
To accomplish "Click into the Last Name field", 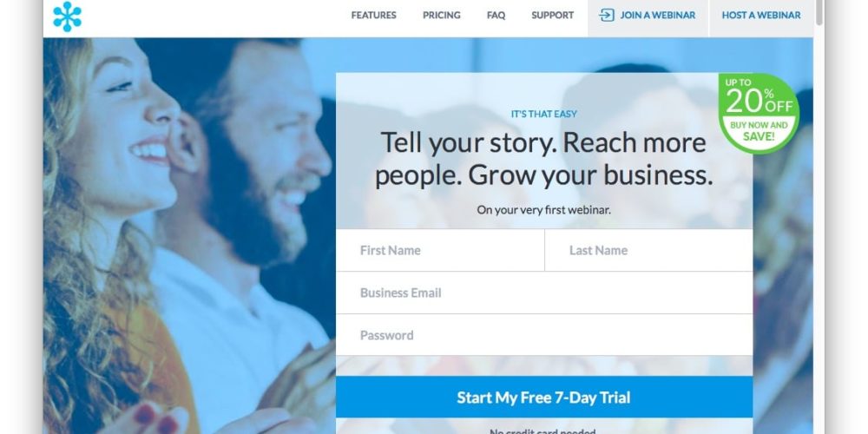I will coord(648,250).
